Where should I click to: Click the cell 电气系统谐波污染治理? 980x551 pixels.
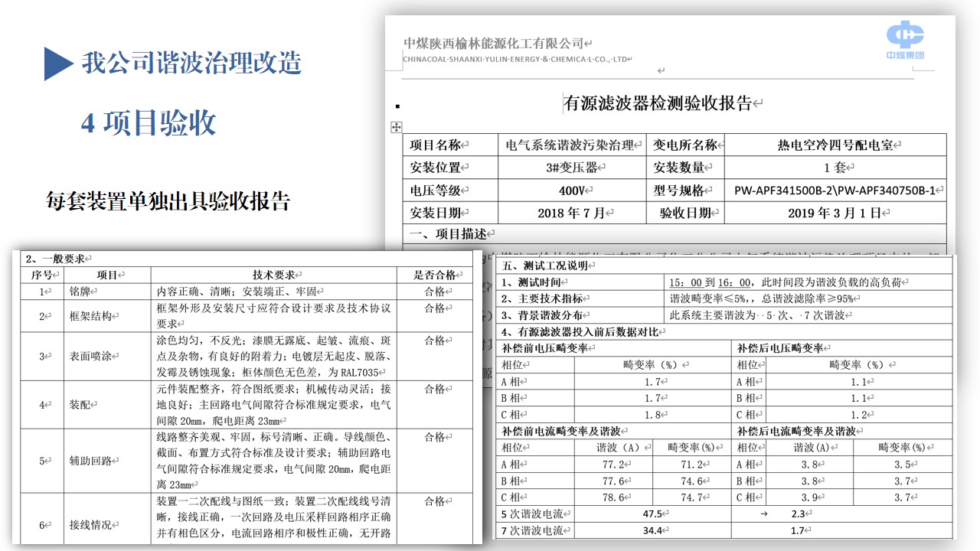(x=570, y=145)
